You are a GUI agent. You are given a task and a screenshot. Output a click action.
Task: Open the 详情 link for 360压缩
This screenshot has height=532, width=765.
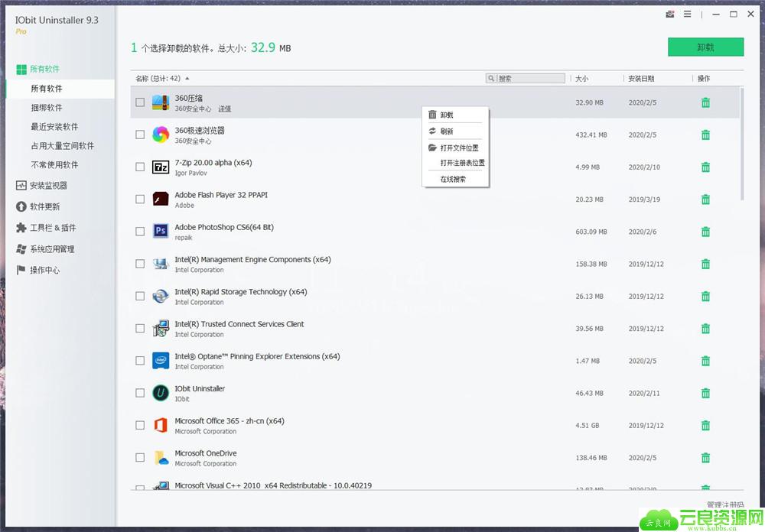(x=225, y=109)
